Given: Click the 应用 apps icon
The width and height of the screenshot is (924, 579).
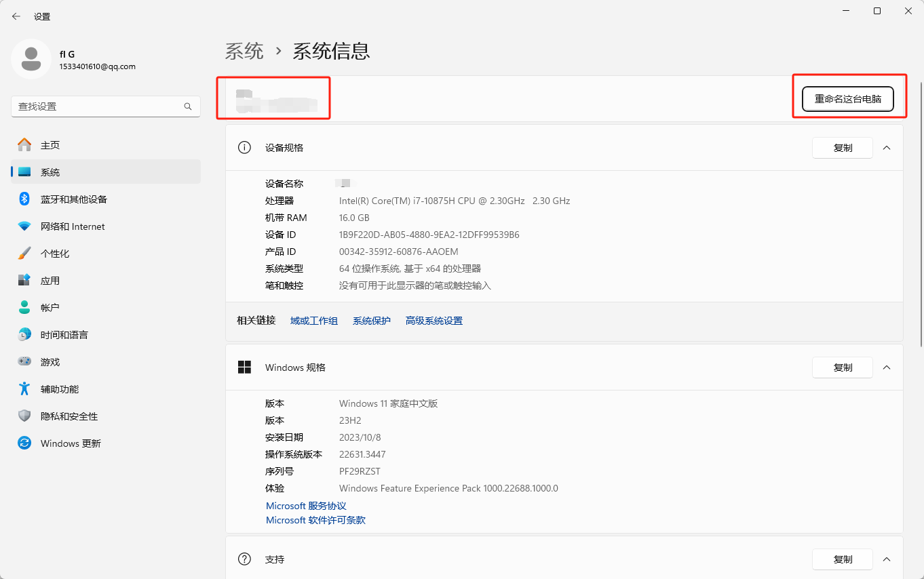Looking at the screenshot, I should pos(24,281).
